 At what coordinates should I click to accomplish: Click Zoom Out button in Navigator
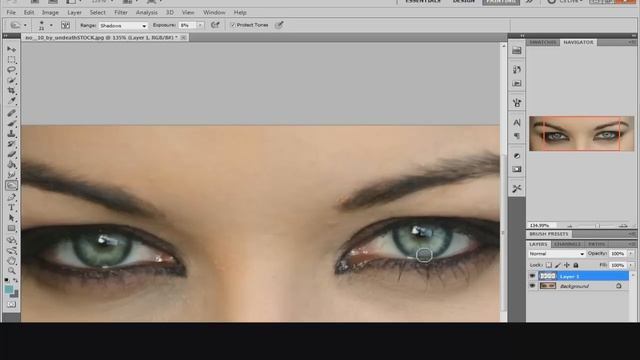pyautogui.click(x=570, y=226)
